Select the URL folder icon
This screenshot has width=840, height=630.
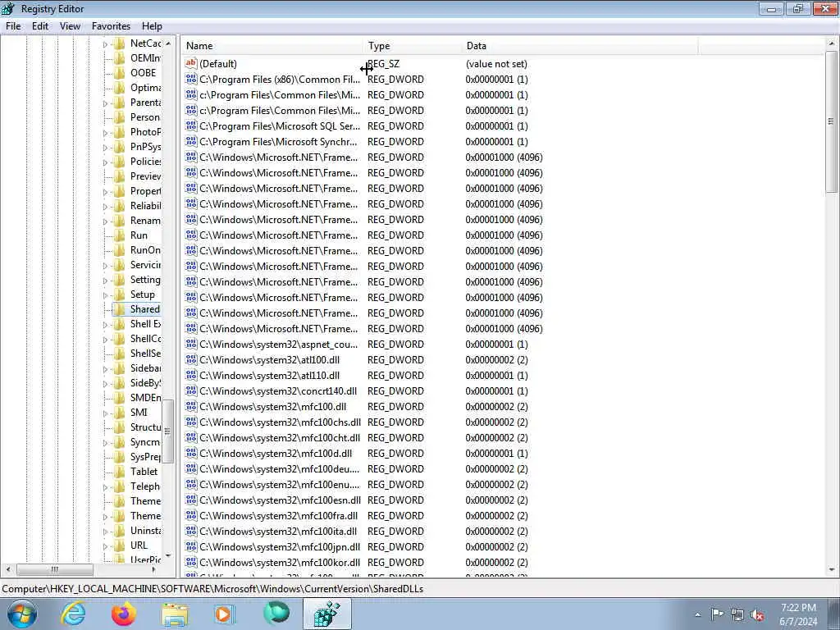pyautogui.click(x=120, y=546)
